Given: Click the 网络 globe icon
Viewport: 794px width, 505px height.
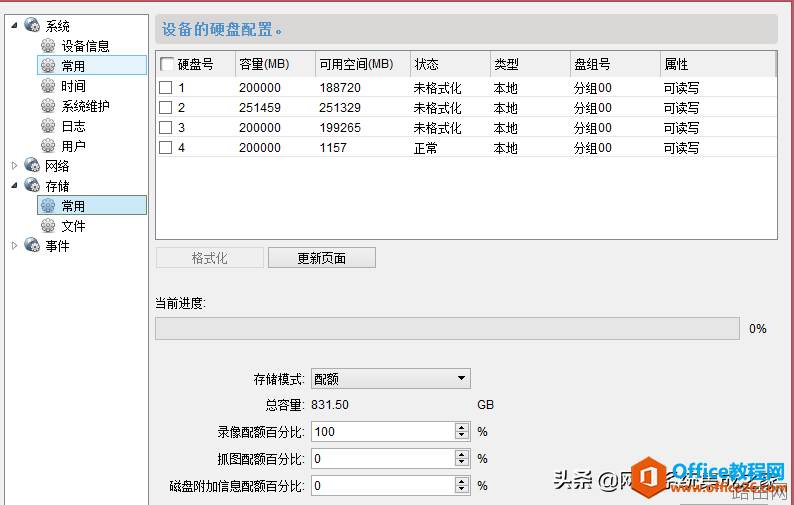Looking at the screenshot, I should (x=32, y=165).
